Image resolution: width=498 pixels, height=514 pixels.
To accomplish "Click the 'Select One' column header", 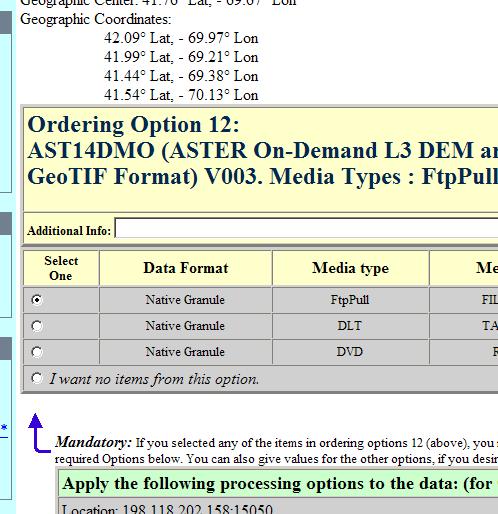I will pos(61,268).
